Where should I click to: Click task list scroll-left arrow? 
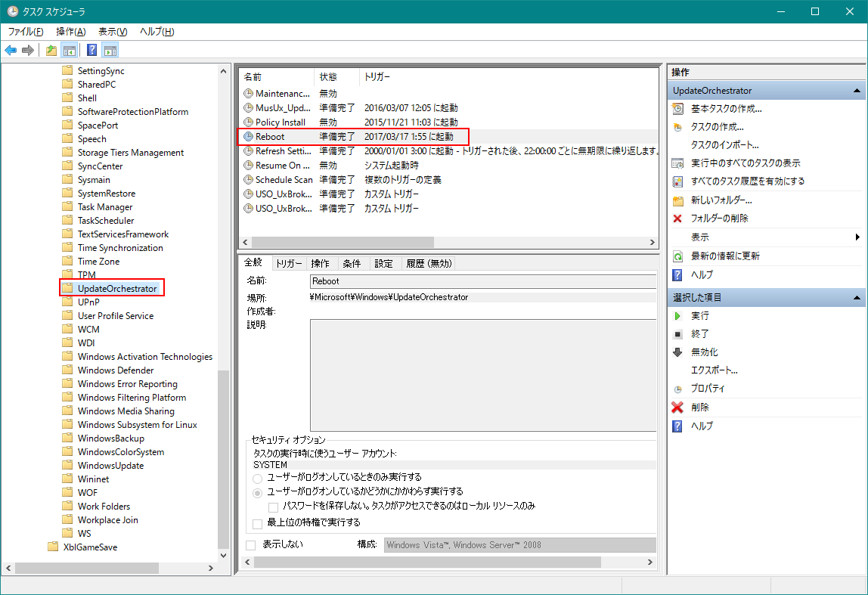(x=246, y=243)
